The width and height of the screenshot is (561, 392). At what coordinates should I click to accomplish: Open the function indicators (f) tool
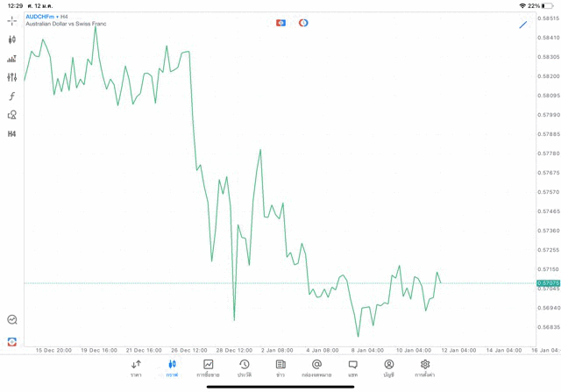click(12, 96)
